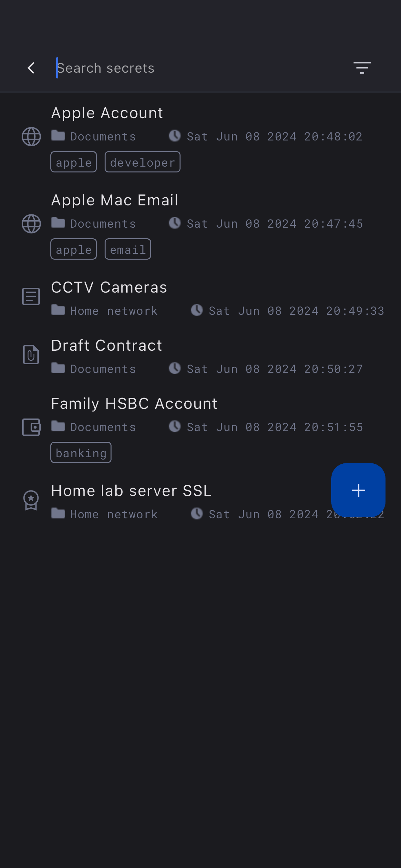Click the note icon beside CCTV Cameras

tap(31, 296)
